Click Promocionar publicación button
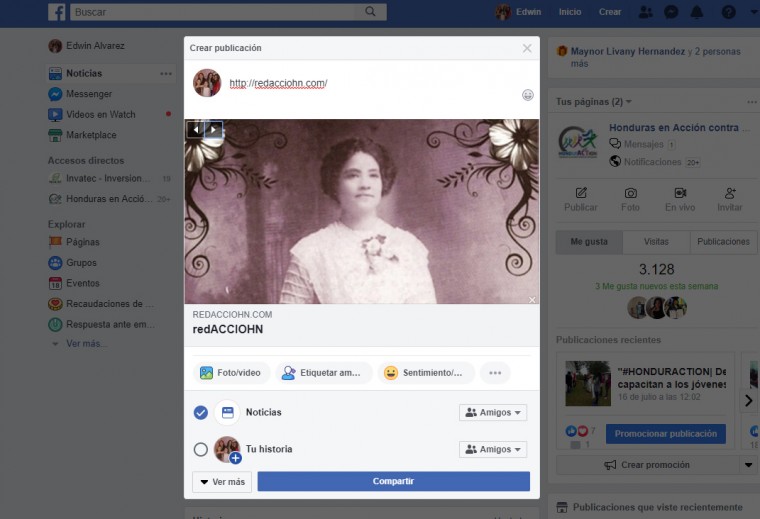 coord(665,434)
